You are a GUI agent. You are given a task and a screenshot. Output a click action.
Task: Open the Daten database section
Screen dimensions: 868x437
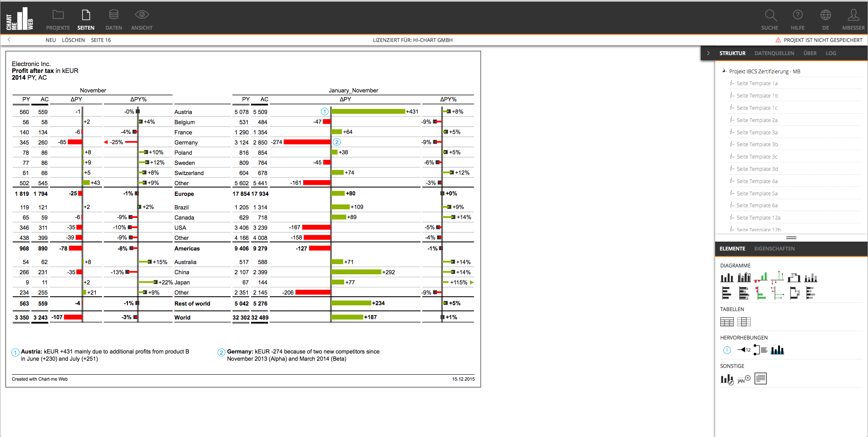click(113, 19)
